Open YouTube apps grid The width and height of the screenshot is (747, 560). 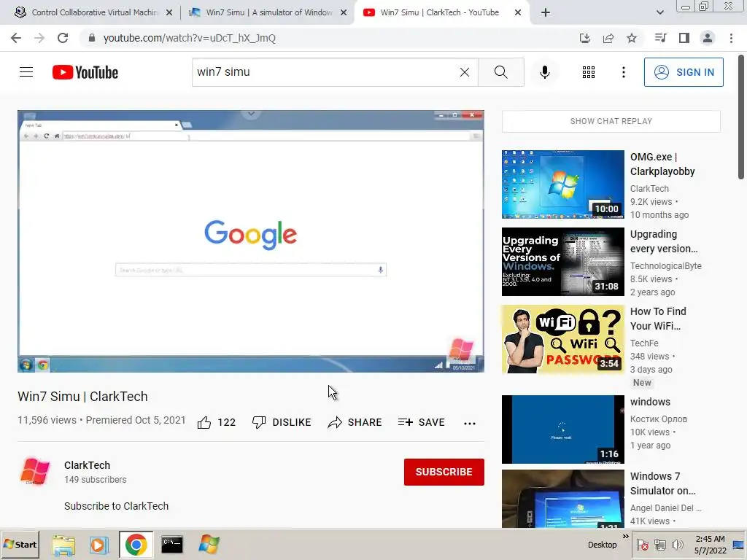click(x=589, y=72)
